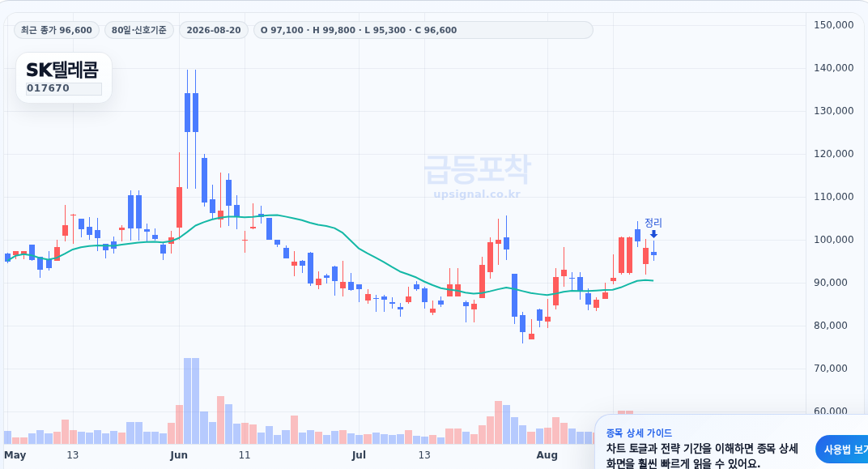Click the Aug date axis label

pos(547,455)
